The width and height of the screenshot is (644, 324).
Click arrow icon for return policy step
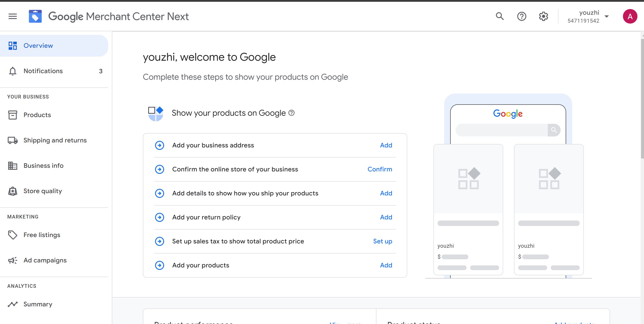(160, 217)
